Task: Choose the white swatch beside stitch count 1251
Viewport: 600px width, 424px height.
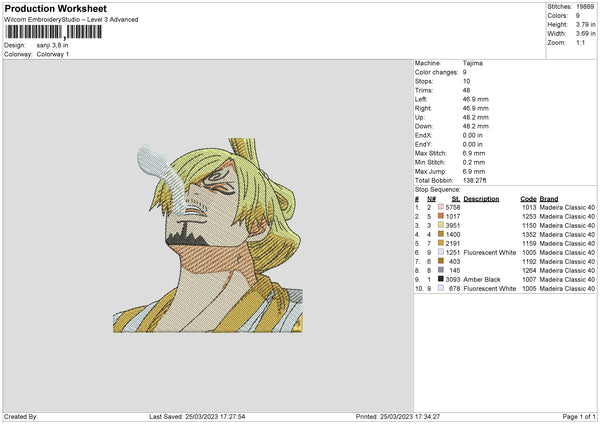Action: tap(441, 252)
